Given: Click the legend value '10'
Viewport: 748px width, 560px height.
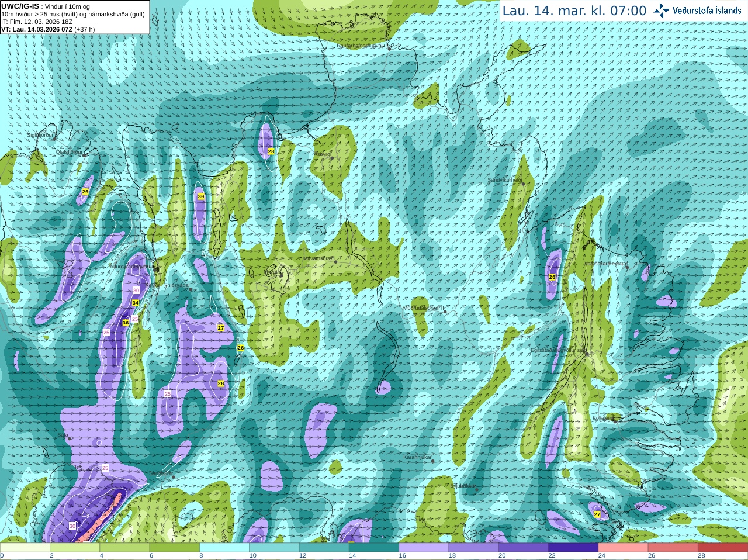Looking at the screenshot, I should pos(252,556).
